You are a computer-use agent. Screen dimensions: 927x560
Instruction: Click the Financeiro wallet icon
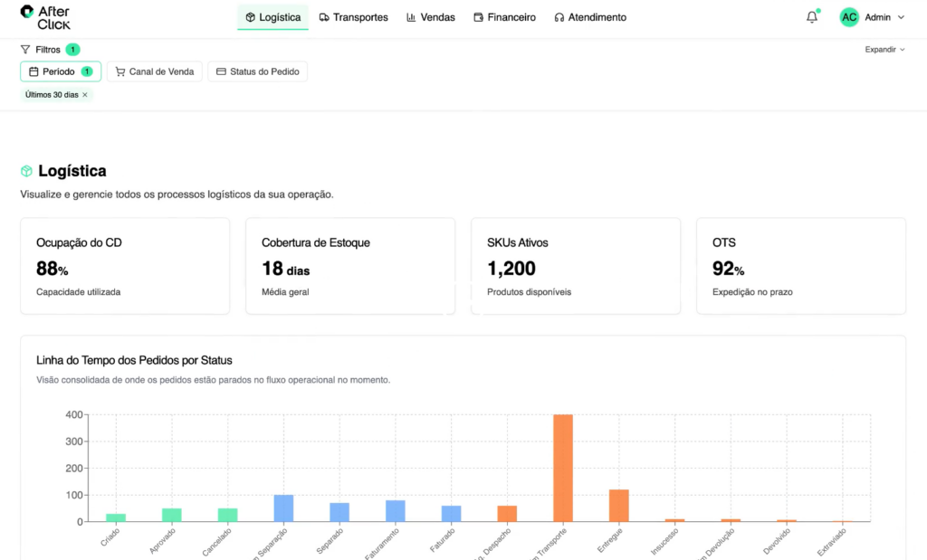(x=478, y=18)
